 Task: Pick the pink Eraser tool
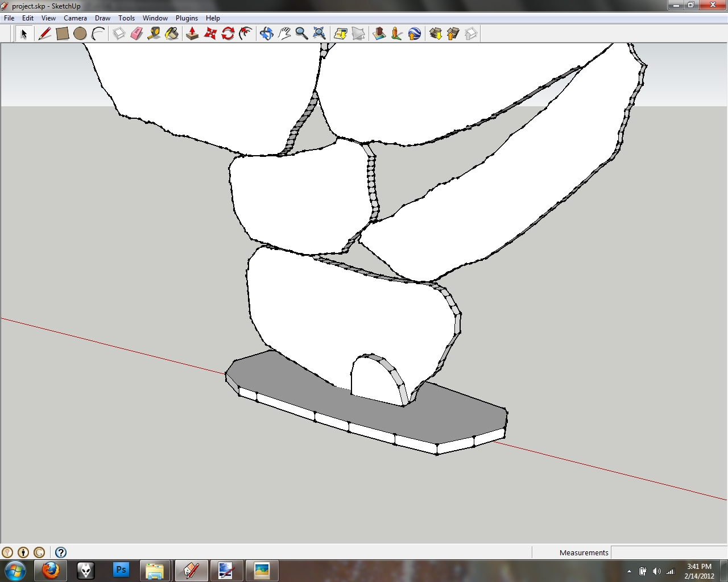136,34
